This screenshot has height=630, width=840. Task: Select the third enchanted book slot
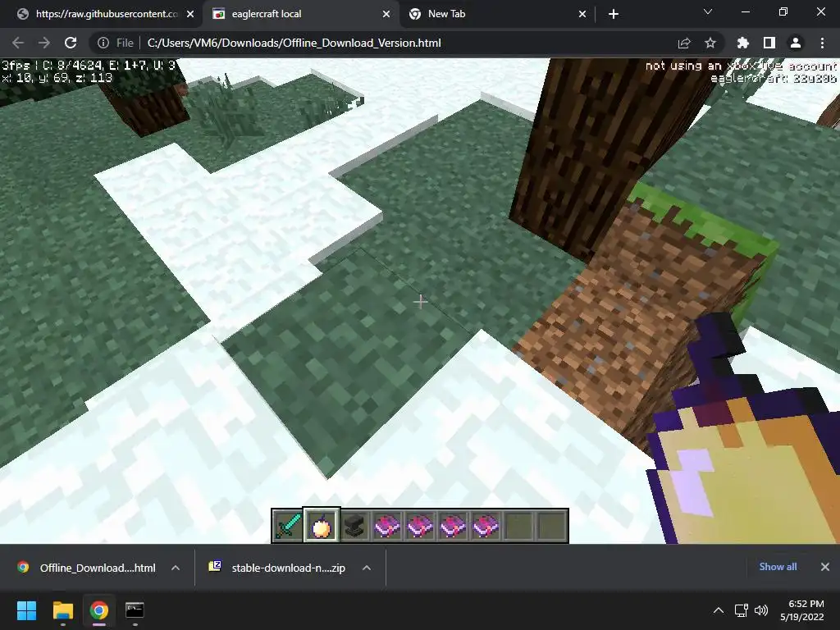coord(453,526)
